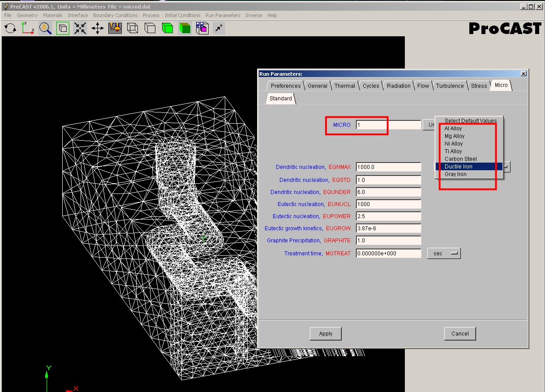The height and width of the screenshot is (392, 545).
Task: Click the EQUNDER value field
Action: (389, 192)
